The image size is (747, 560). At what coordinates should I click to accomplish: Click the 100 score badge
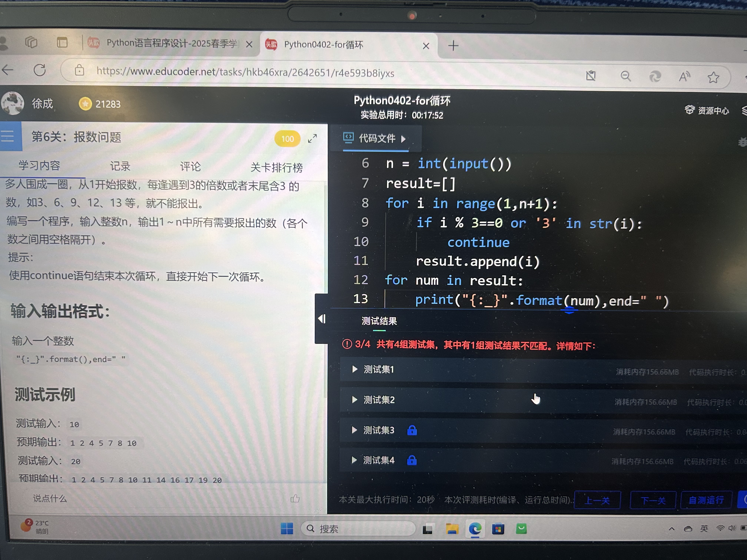pyautogui.click(x=287, y=139)
